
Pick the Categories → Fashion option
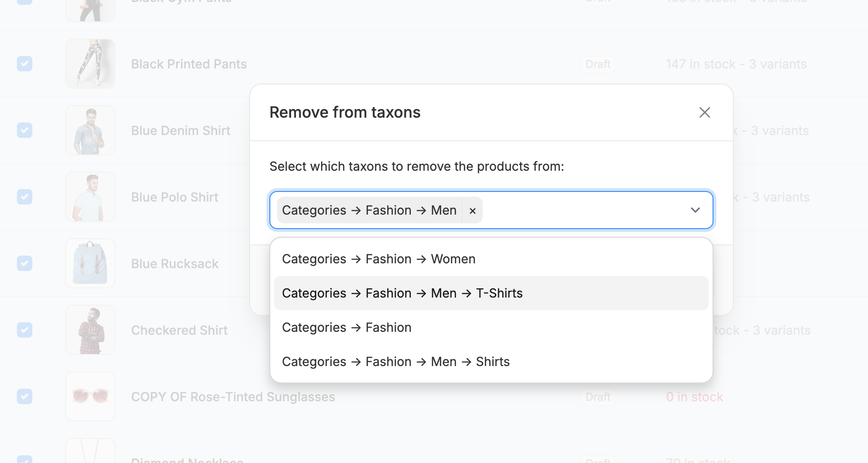coord(347,327)
